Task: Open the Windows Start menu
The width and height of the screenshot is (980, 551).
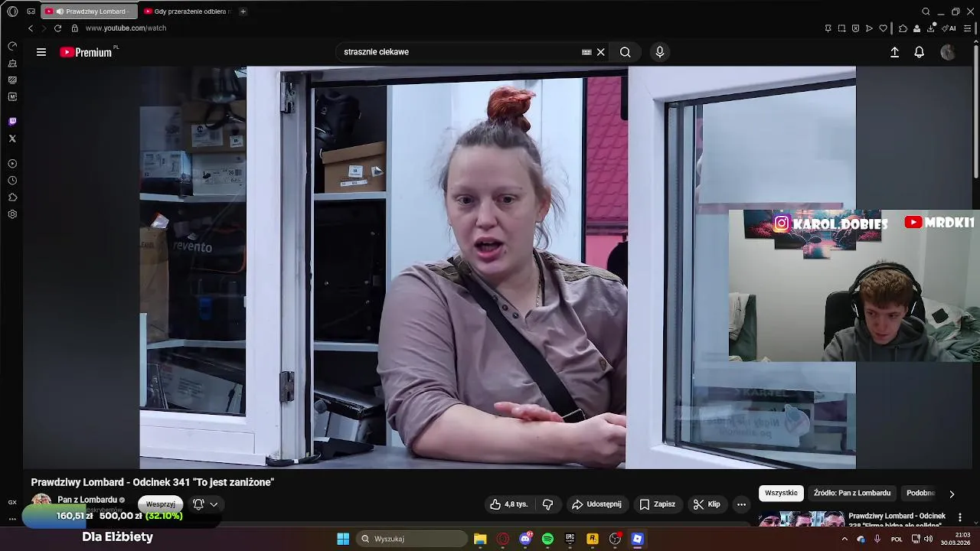Action: (343, 539)
